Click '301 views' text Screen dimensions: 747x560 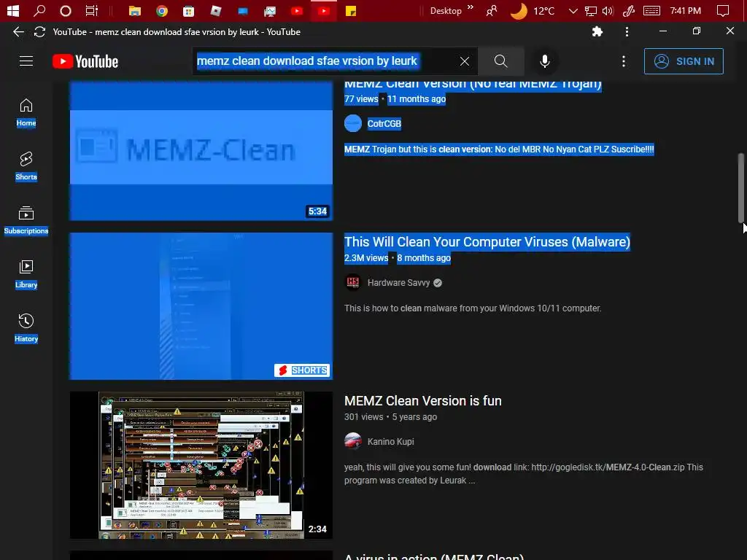click(x=363, y=417)
